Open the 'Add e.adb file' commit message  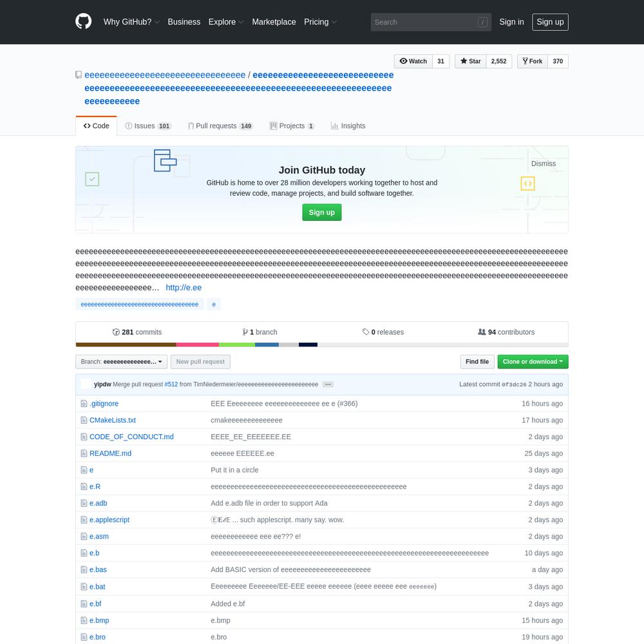point(269,503)
